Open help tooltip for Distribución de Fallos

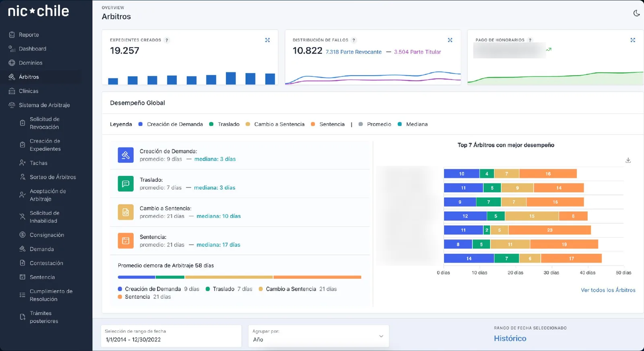pos(354,40)
